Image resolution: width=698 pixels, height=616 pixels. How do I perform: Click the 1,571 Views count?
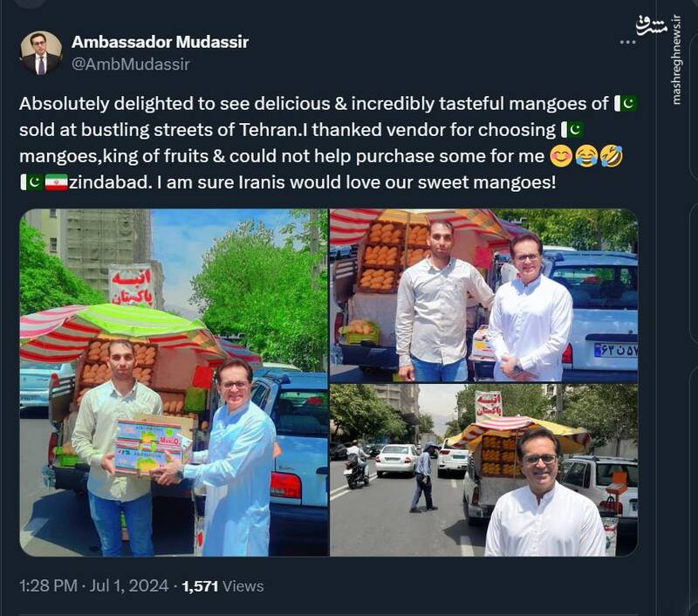tap(223, 586)
